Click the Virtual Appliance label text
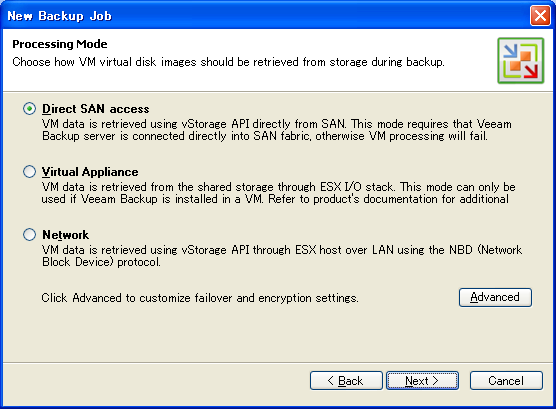The width and height of the screenshot is (558, 409). point(90,172)
